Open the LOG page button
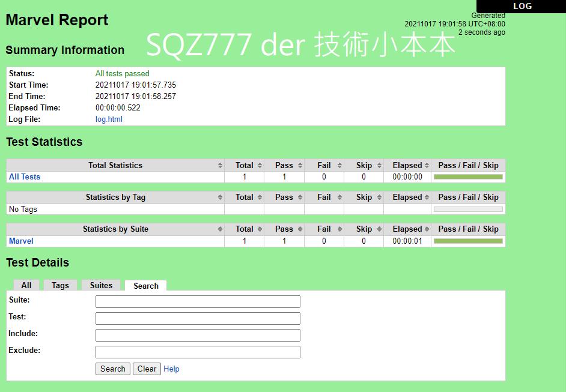The height and width of the screenshot is (392, 566). pyautogui.click(x=522, y=6)
